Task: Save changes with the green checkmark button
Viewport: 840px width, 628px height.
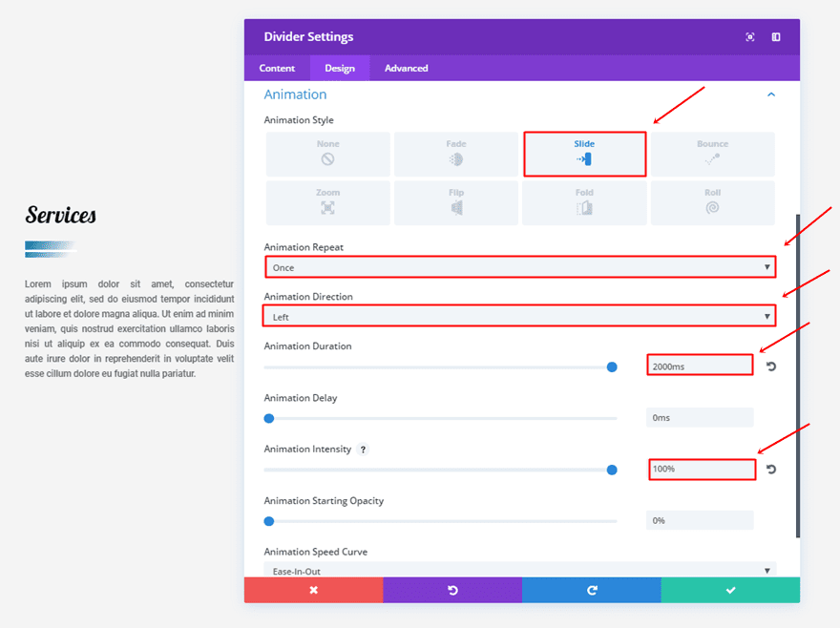Action: [x=730, y=590]
